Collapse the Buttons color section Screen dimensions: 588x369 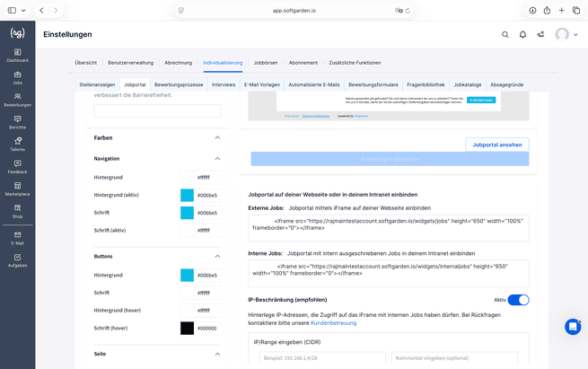click(217, 256)
